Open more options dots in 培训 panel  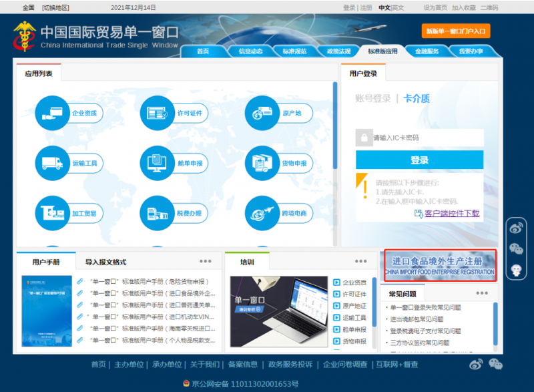(x=360, y=261)
